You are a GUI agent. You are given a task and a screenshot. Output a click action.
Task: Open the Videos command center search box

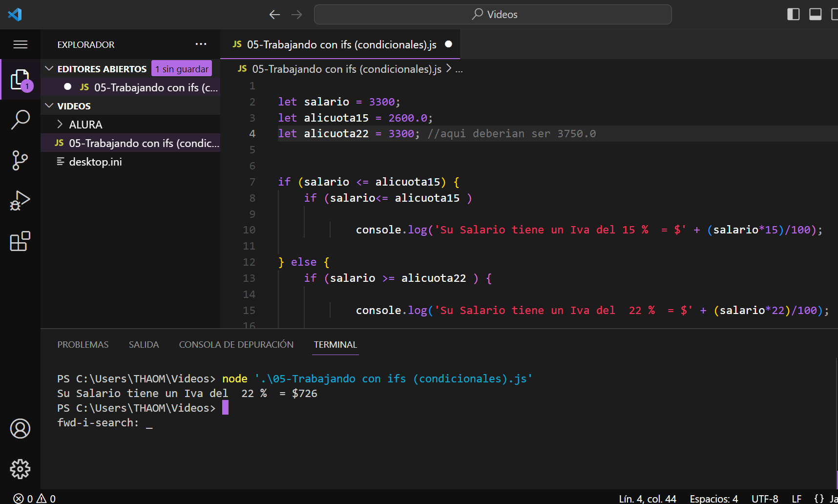click(493, 15)
